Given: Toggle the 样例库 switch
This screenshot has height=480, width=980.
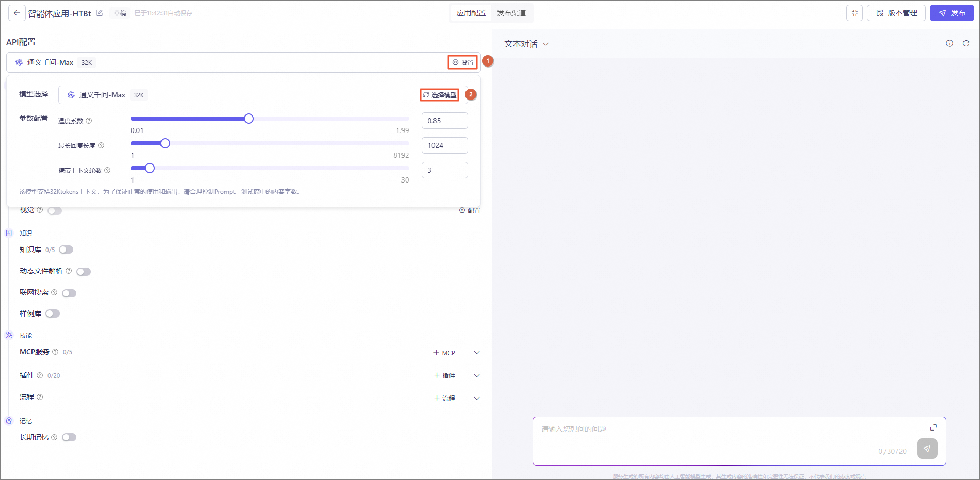Looking at the screenshot, I should 53,313.
